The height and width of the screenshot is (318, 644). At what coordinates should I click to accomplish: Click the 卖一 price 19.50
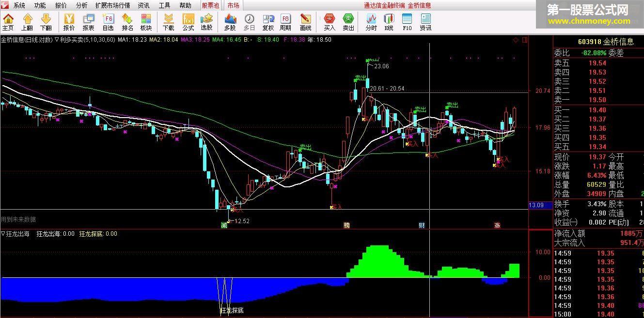tap(597, 100)
